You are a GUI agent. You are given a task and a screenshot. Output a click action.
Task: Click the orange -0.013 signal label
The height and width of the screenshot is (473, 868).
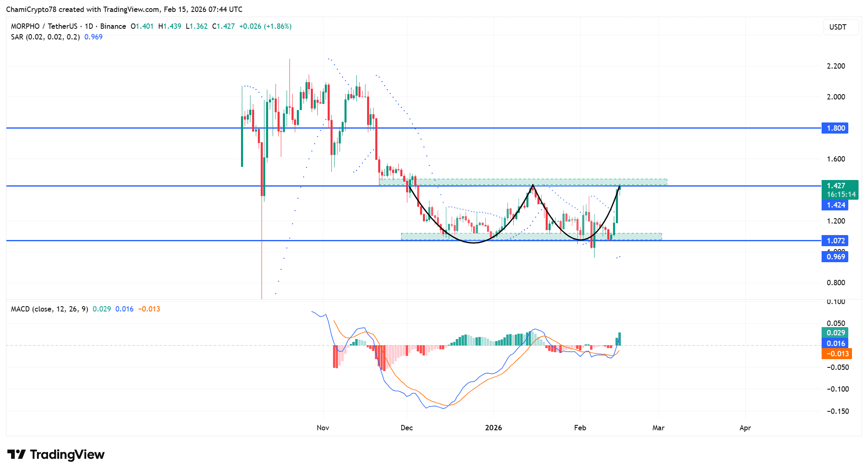pos(836,354)
